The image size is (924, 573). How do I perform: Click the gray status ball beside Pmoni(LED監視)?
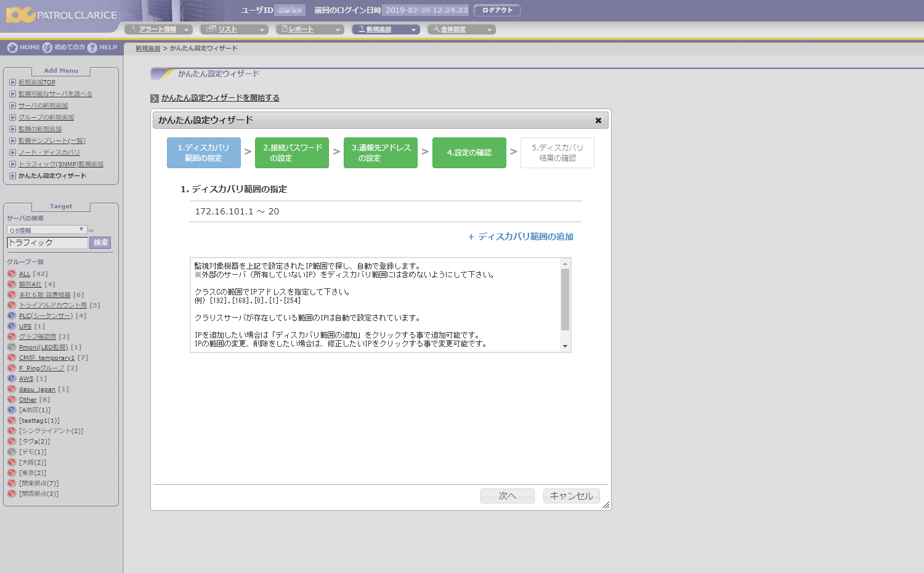click(12, 347)
